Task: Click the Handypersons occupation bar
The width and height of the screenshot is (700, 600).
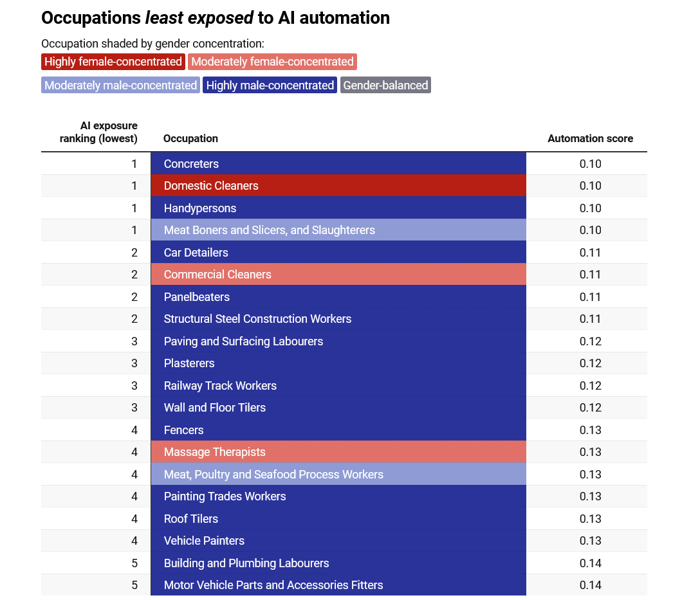Action: (x=338, y=208)
